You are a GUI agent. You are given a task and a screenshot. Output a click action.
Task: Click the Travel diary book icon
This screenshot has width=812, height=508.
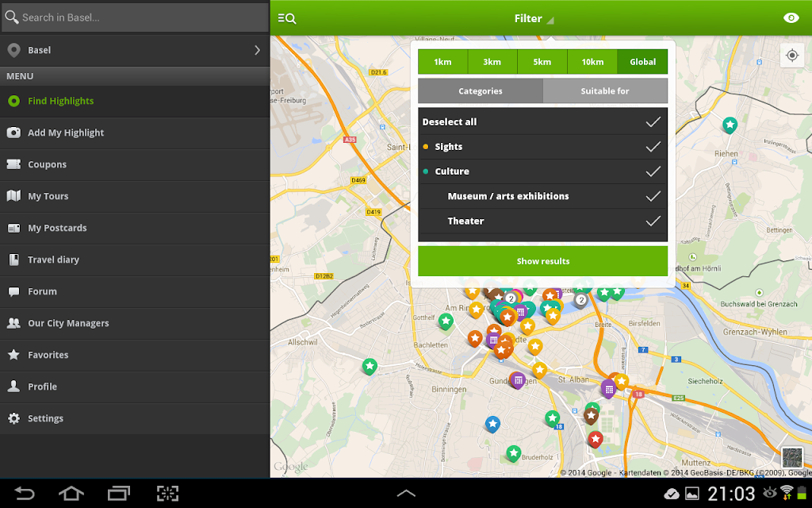point(14,260)
